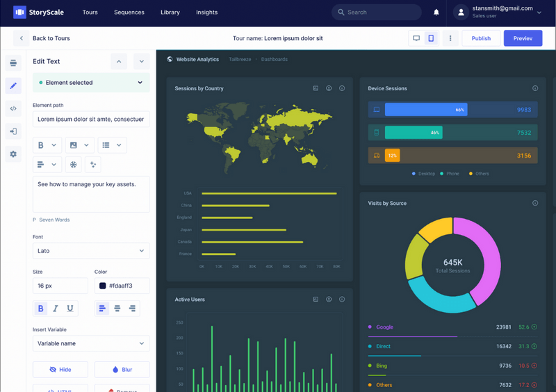Click the exit sidebar icon
The width and height of the screenshot is (556, 392).
13,131
